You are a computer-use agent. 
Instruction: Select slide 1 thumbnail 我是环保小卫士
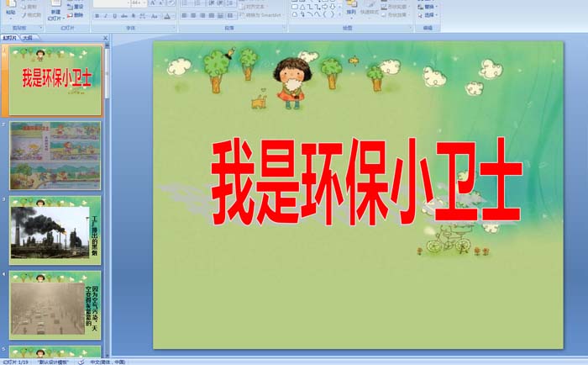(55, 81)
